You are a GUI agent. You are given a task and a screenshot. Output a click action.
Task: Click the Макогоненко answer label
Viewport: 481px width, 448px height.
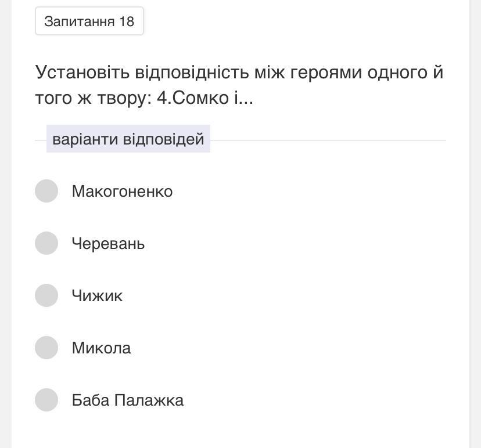tap(122, 192)
